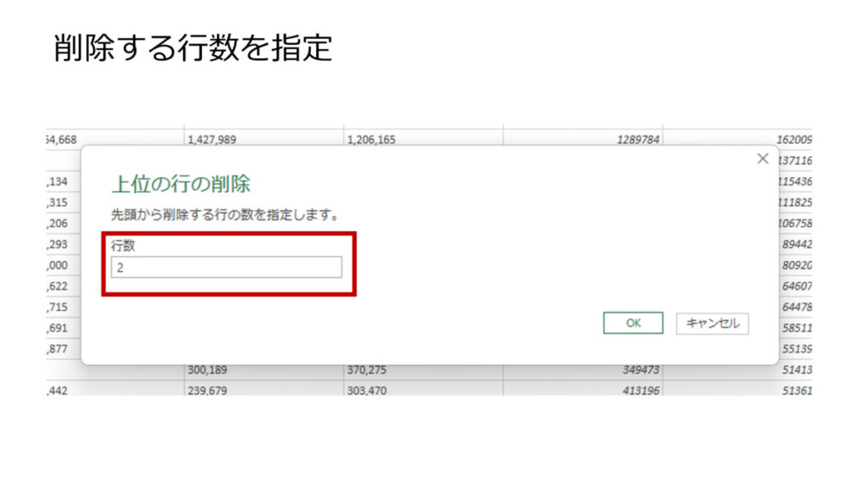Click the 行数 input field
The image size is (868, 488).
click(x=226, y=268)
